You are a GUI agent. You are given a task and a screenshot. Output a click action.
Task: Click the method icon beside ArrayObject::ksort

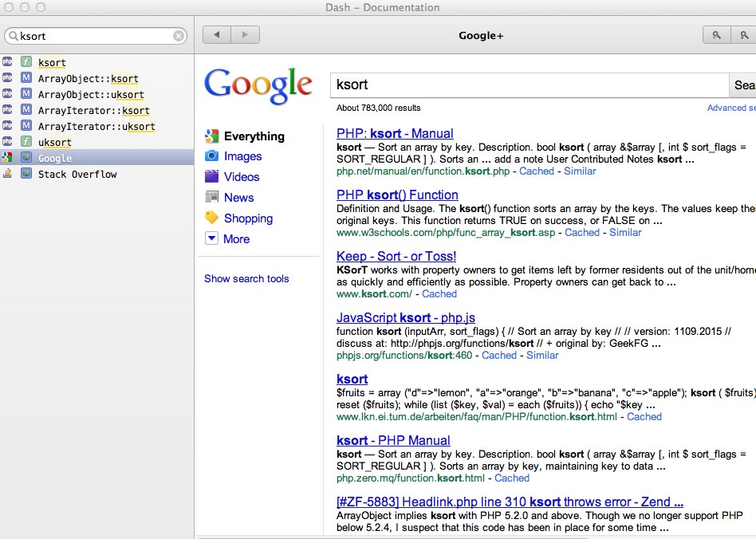(x=26, y=77)
